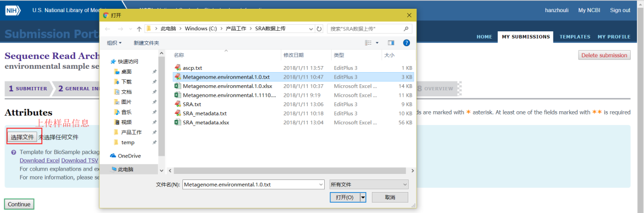Go up one folder with up arrow
This screenshot has height=213, width=644.
coord(139,29)
